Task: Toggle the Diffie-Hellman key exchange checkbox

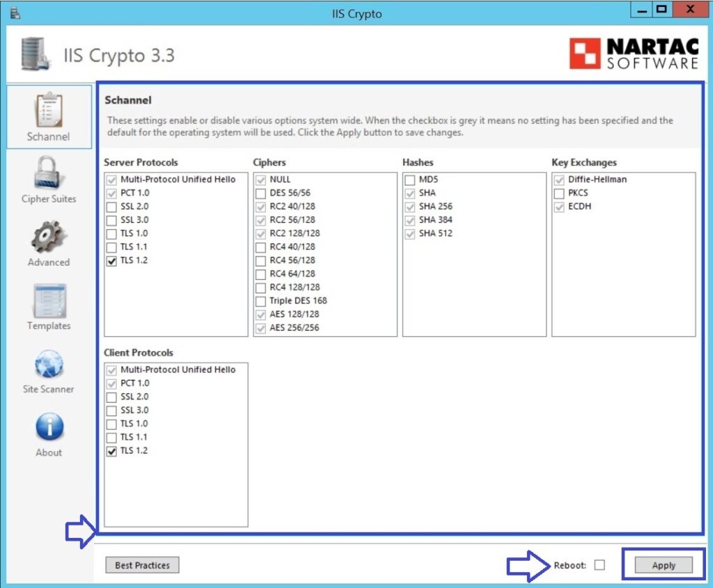Action: click(559, 180)
